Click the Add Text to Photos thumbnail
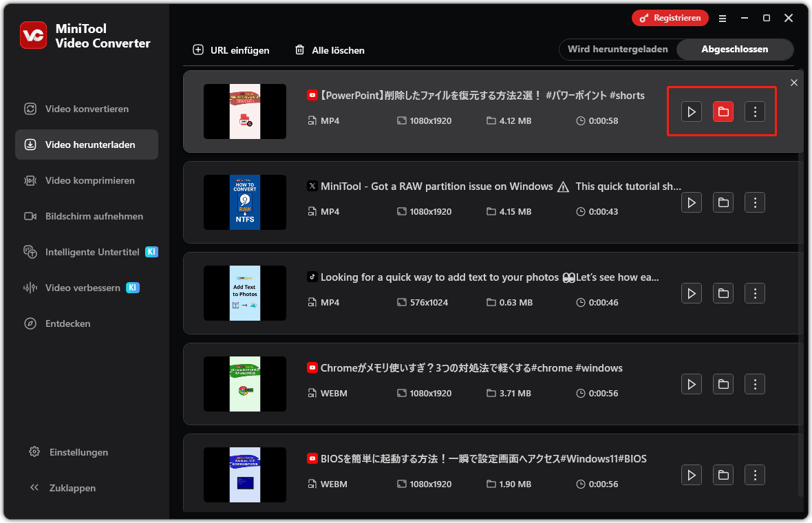This screenshot has height=523, width=812. coord(245,293)
